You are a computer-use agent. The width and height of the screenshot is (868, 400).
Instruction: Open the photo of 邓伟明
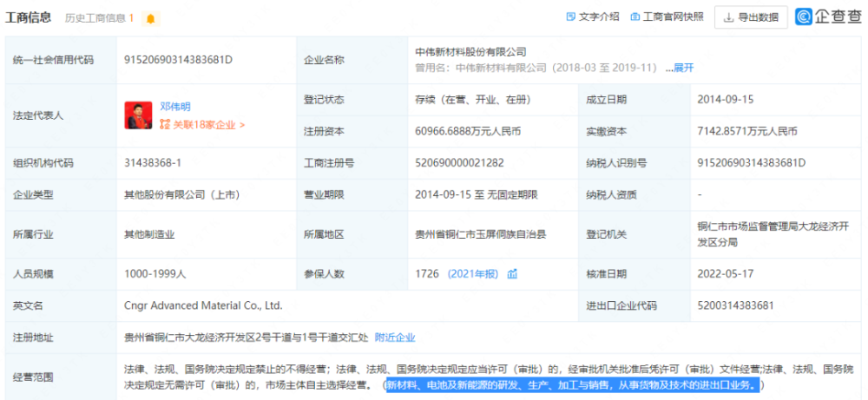138,115
